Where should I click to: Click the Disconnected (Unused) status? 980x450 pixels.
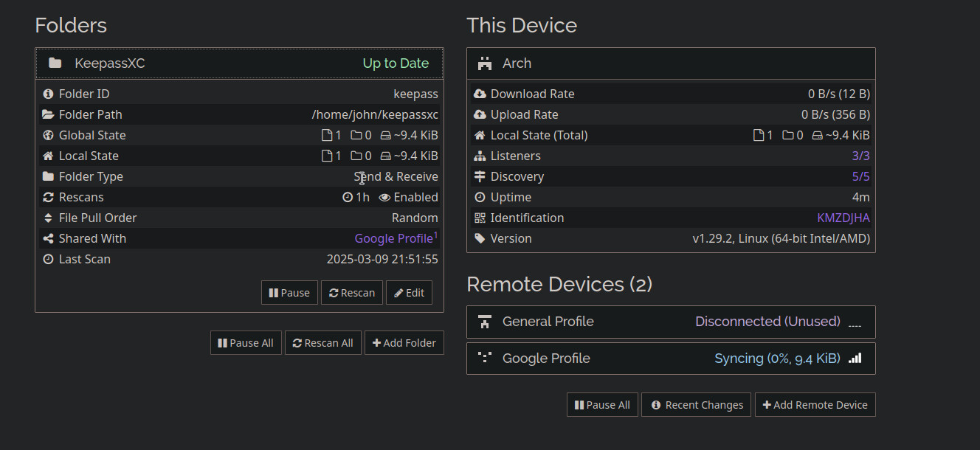tap(767, 322)
